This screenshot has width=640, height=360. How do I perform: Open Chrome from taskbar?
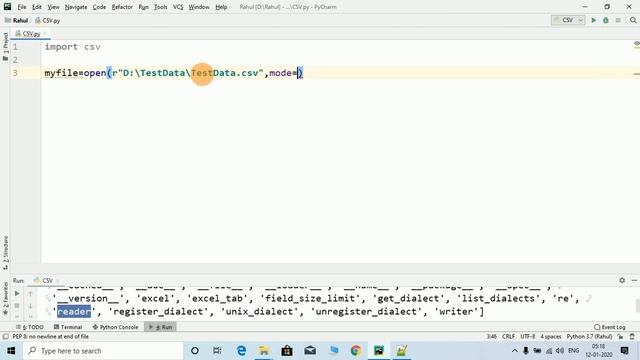tap(356, 351)
